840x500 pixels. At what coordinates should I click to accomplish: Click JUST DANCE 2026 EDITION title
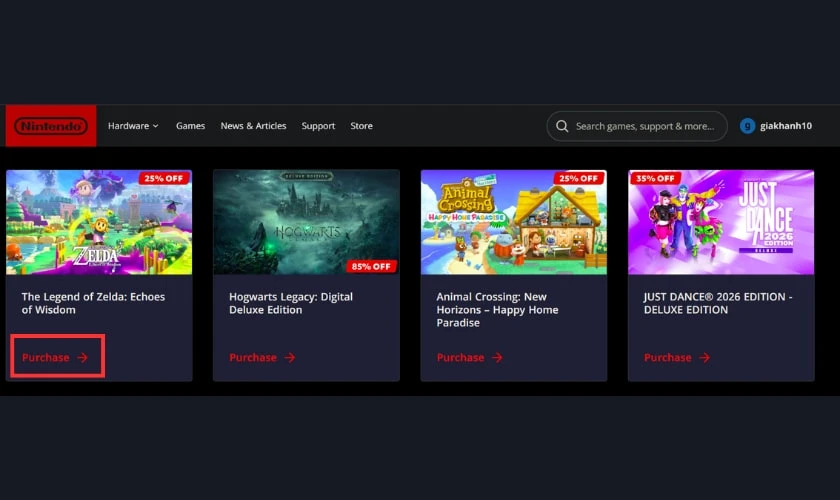[718, 303]
